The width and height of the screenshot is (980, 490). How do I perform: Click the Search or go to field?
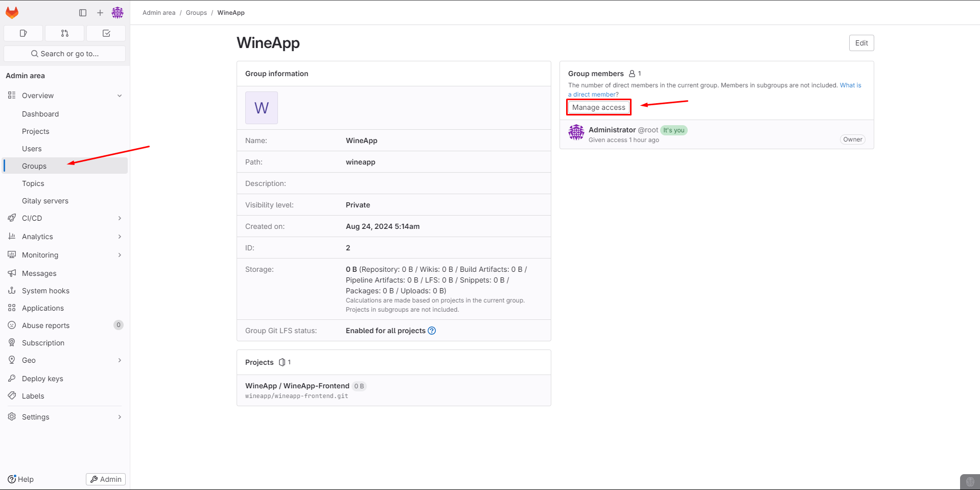point(65,54)
